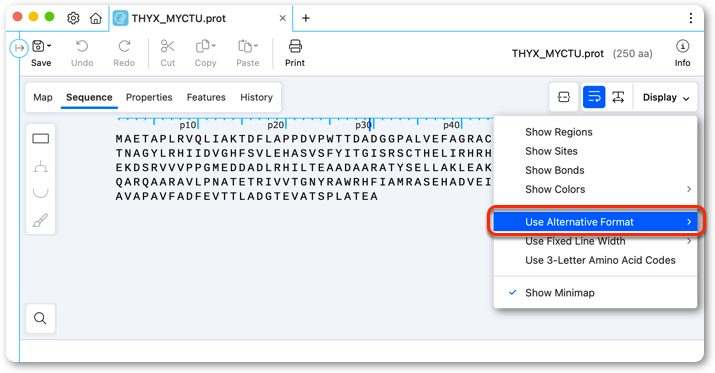This screenshot has width=715, height=373.
Task: Switch to the Features tab
Action: tap(206, 97)
